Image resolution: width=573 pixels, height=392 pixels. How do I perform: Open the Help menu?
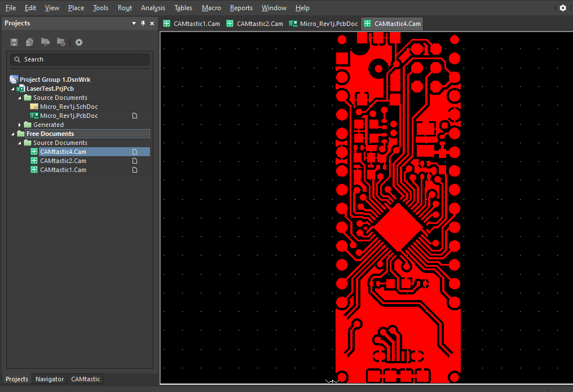point(302,8)
